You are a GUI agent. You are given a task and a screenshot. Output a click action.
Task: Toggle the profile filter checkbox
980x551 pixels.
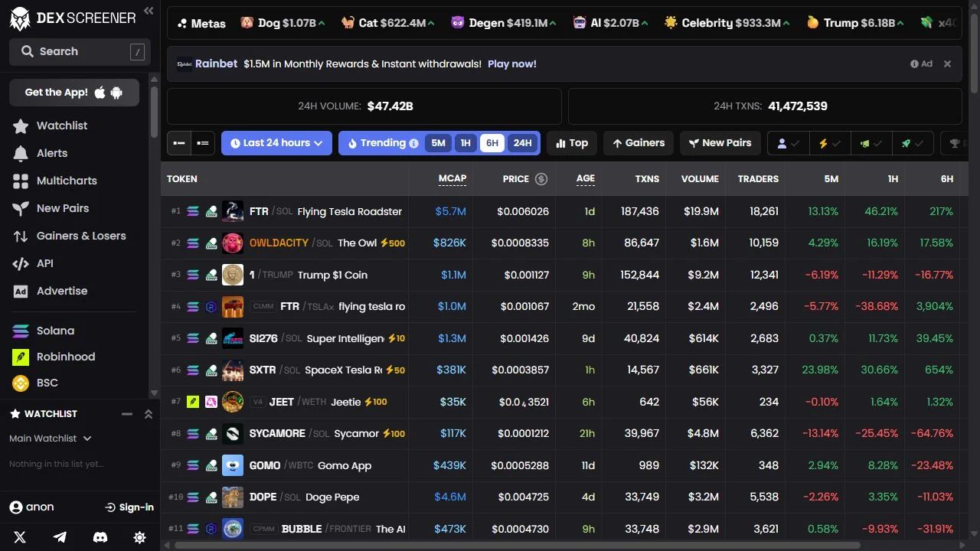tap(789, 143)
